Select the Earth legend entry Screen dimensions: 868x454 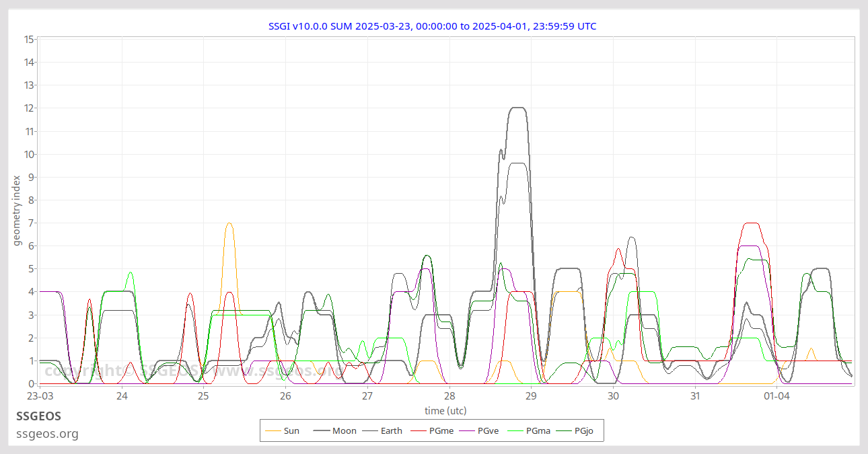tap(382, 430)
